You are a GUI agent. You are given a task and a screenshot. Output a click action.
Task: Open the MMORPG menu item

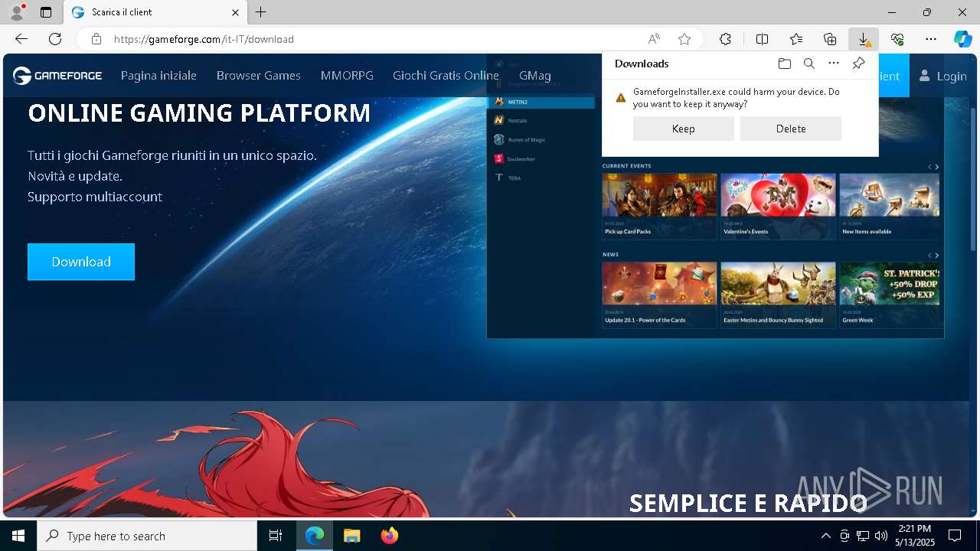pyautogui.click(x=347, y=76)
